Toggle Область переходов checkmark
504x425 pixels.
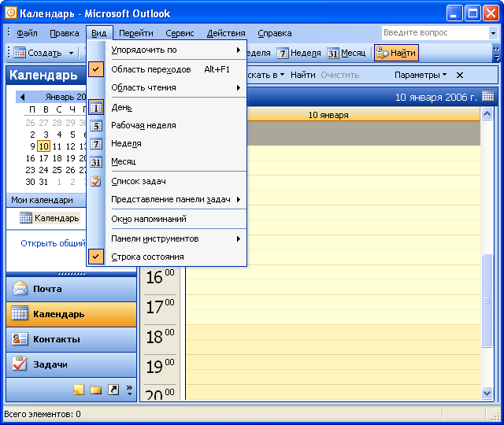[x=96, y=69]
